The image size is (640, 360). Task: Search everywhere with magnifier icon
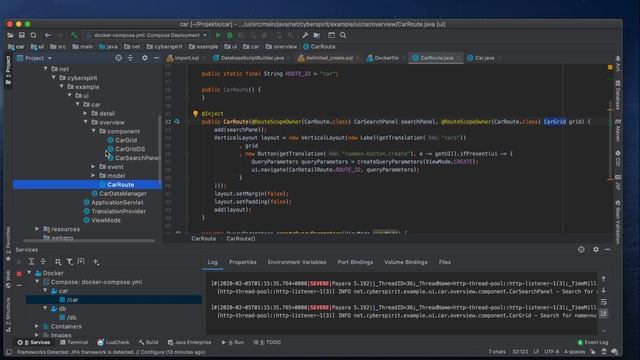(x=343, y=36)
